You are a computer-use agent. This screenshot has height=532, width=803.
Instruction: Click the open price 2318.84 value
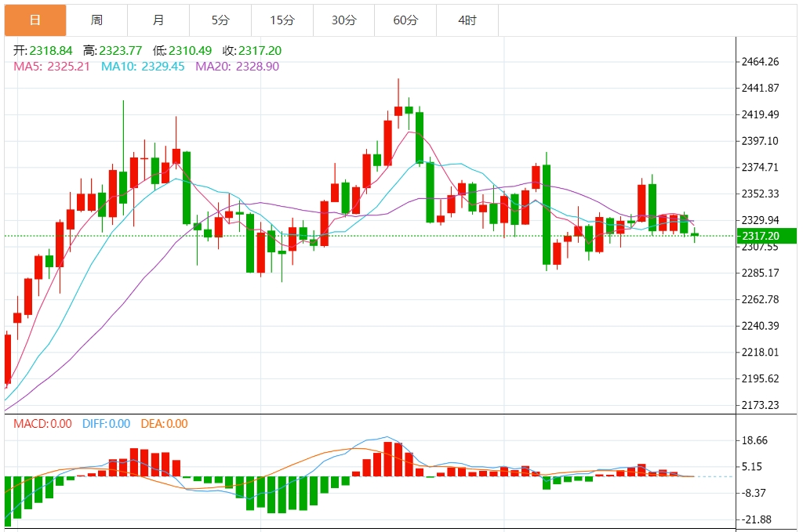point(51,51)
